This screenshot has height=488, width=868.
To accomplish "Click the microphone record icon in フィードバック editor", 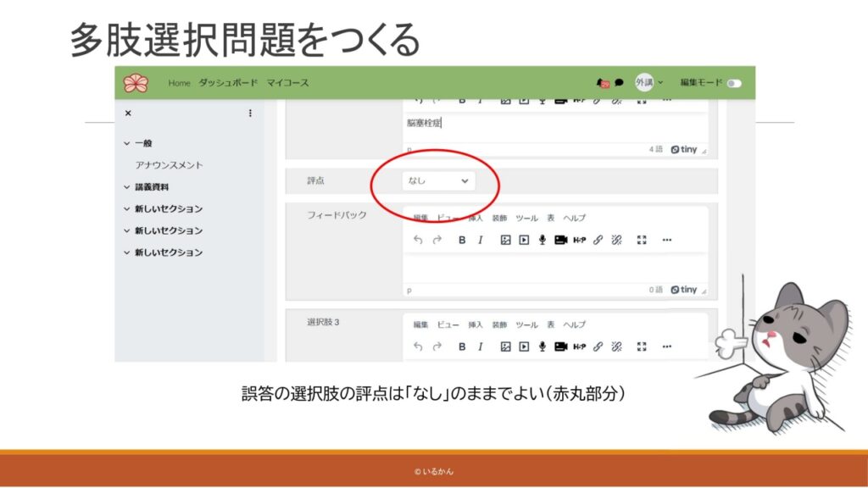I will point(542,240).
